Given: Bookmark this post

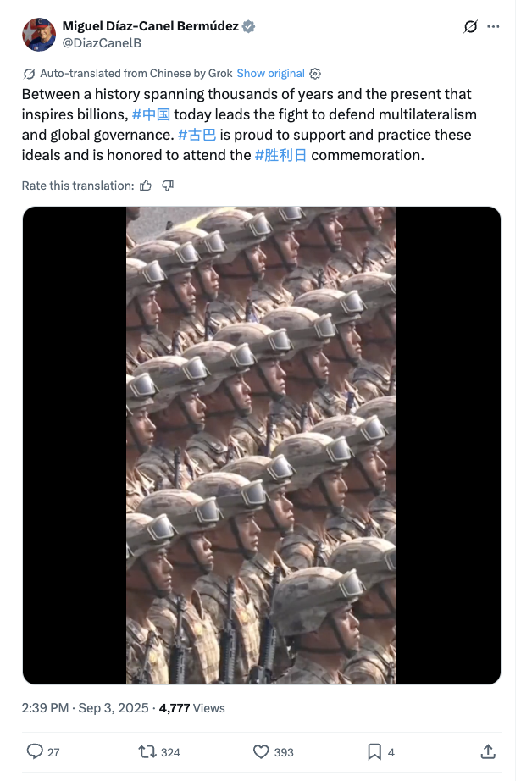Looking at the screenshot, I should tap(374, 751).
